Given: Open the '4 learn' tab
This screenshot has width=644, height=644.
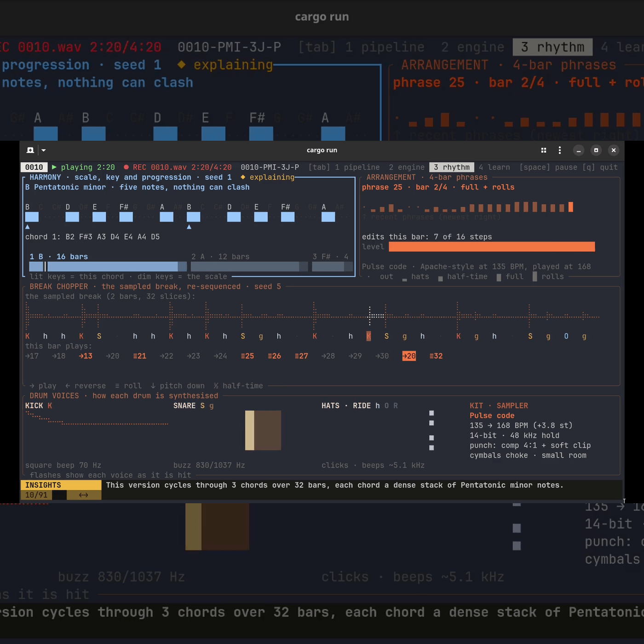Looking at the screenshot, I should [x=494, y=167].
